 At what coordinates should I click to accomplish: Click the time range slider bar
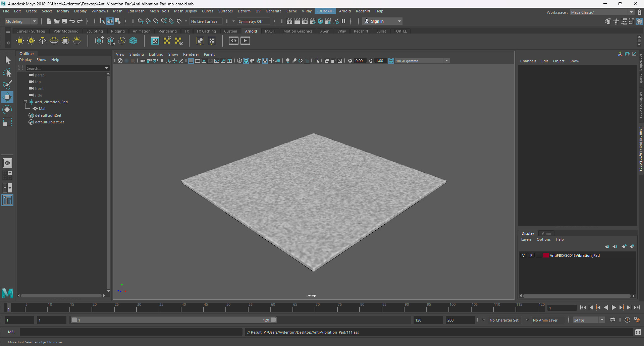coord(174,320)
